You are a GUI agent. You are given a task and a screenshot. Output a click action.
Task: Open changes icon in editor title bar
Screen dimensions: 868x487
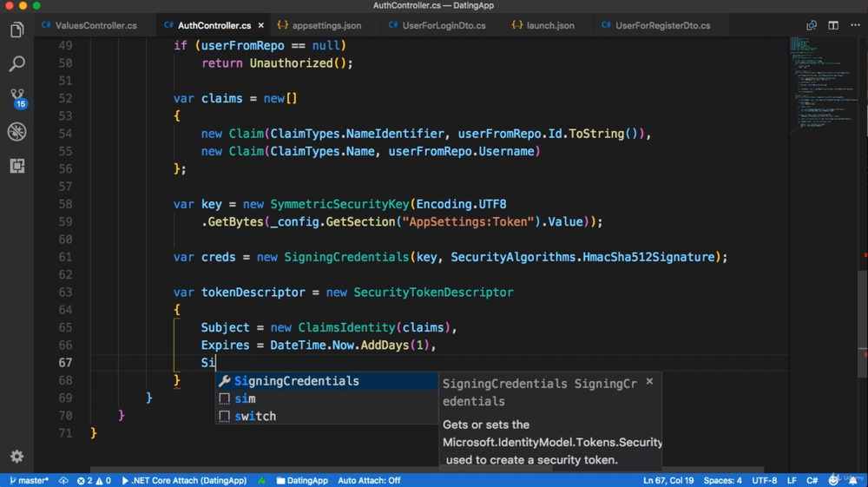811,25
